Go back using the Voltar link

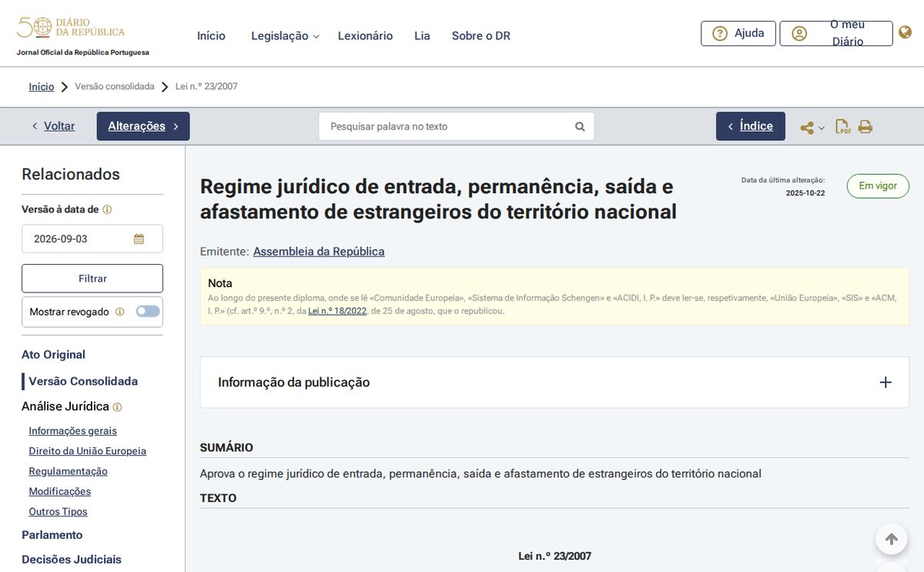coord(53,126)
